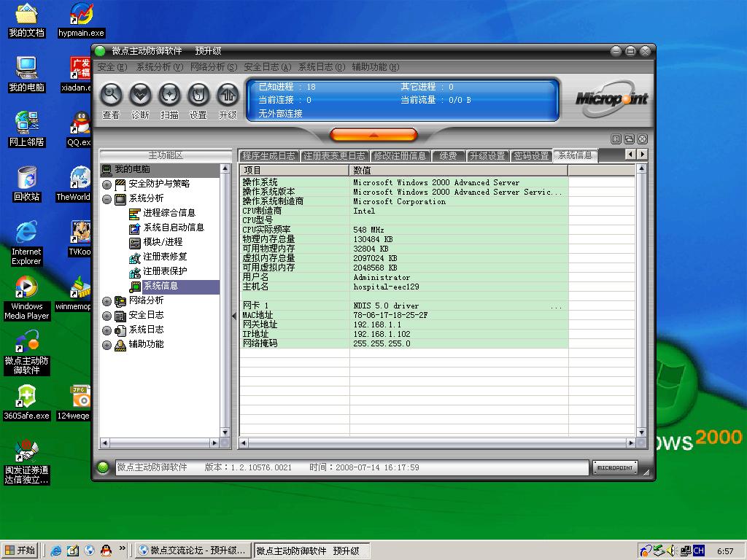Switch to the 程序生成日志 tab
The image size is (747, 560).
[x=268, y=156]
